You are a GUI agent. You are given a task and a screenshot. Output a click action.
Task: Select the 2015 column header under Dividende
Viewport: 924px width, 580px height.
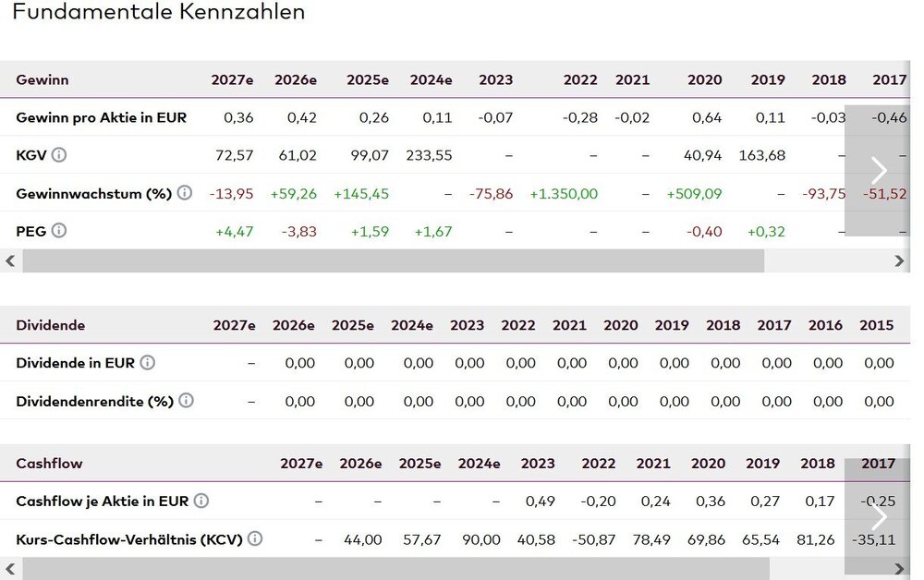coord(876,325)
